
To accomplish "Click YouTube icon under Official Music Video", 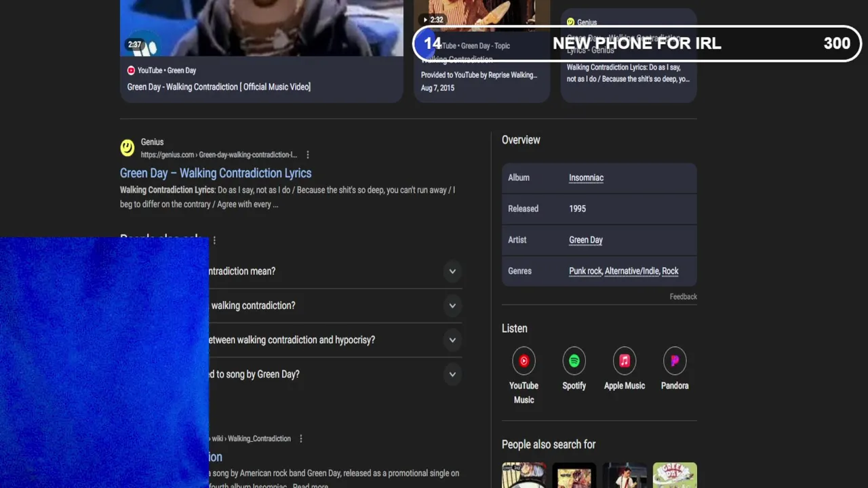I will 131,70.
